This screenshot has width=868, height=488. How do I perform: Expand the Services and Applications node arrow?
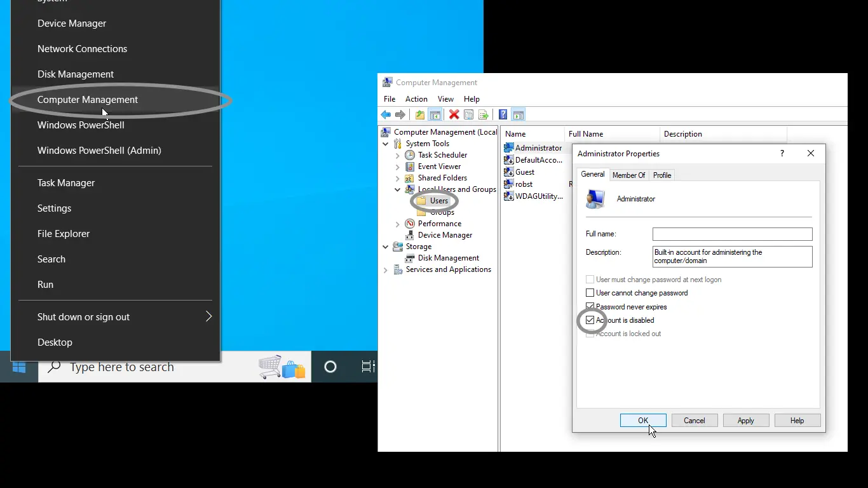pos(386,269)
